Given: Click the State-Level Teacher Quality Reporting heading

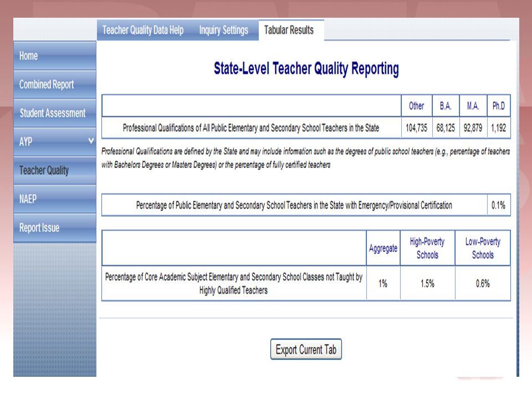Looking at the screenshot, I should click(306, 69).
